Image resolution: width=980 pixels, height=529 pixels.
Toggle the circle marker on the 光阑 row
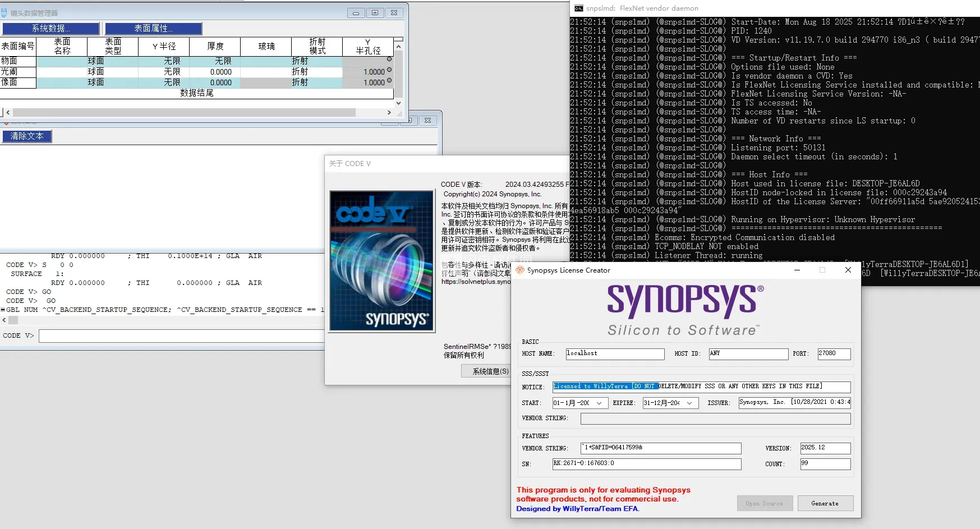[389, 70]
